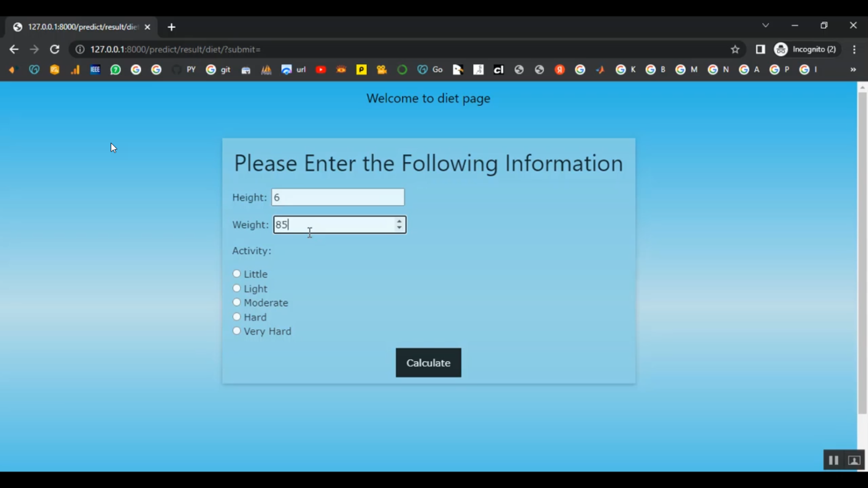Focus the Height input field

pos(338,197)
